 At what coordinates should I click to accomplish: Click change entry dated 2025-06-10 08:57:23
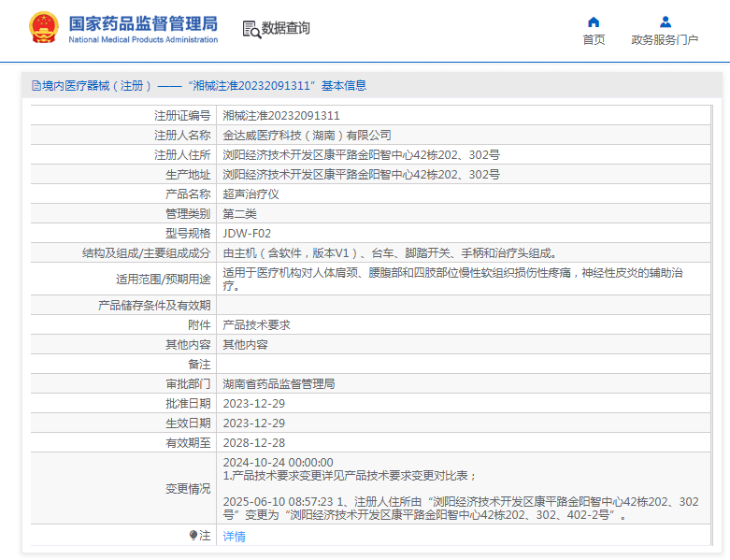point(461,508)
